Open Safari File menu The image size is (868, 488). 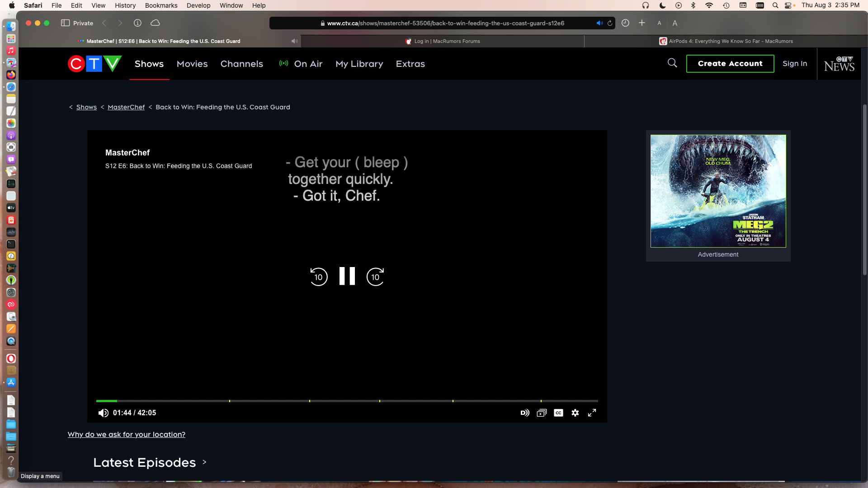point(57,5)
